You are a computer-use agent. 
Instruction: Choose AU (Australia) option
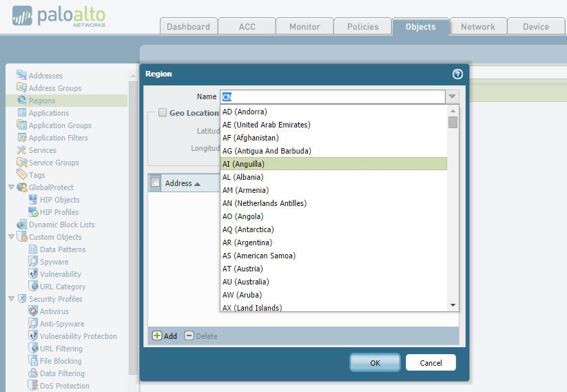coord(333,282)
